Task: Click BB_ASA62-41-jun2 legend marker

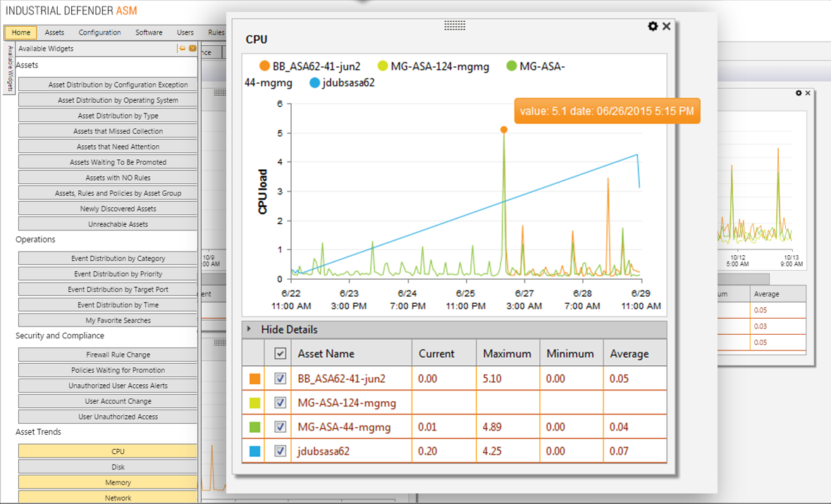Action: 264,66
